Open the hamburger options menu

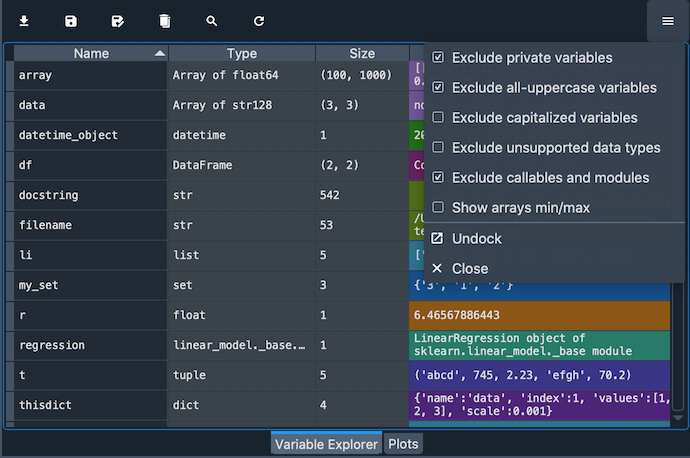click(667, 21)
